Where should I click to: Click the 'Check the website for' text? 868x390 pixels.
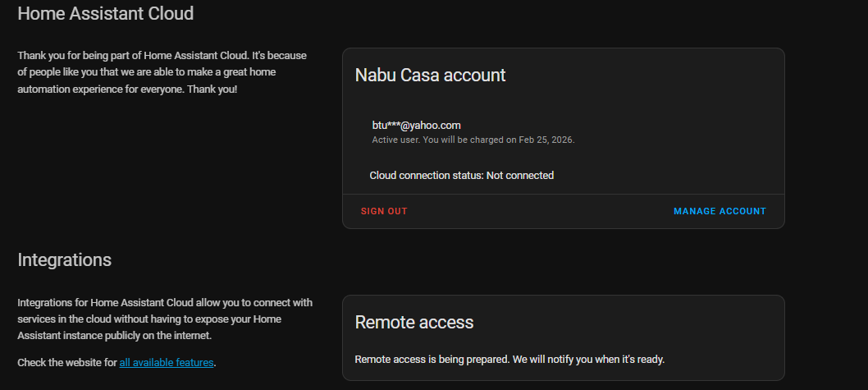tap(67, 363)
